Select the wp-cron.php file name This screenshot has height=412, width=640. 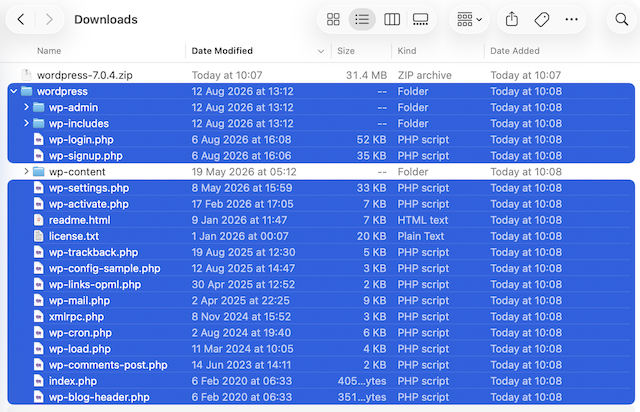[x=80, y=333]
